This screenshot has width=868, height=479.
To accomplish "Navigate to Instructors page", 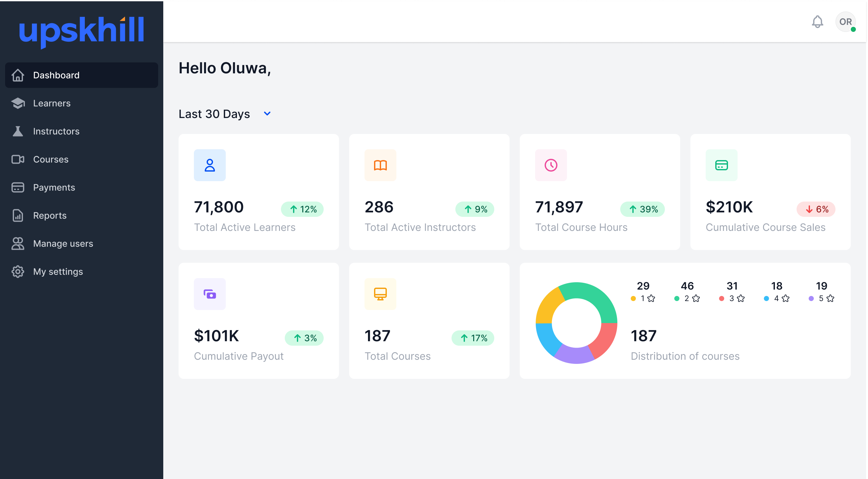I will click(x=56, y=131).
